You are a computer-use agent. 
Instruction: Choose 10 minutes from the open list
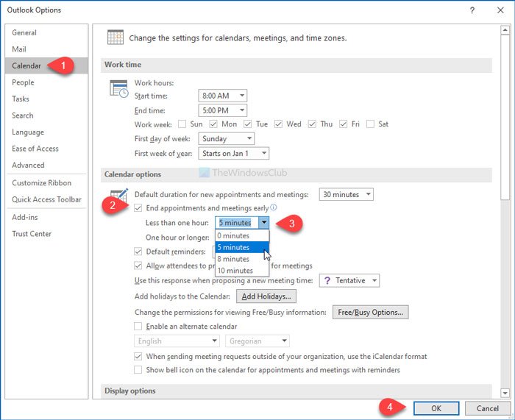[x=235, y=271]
